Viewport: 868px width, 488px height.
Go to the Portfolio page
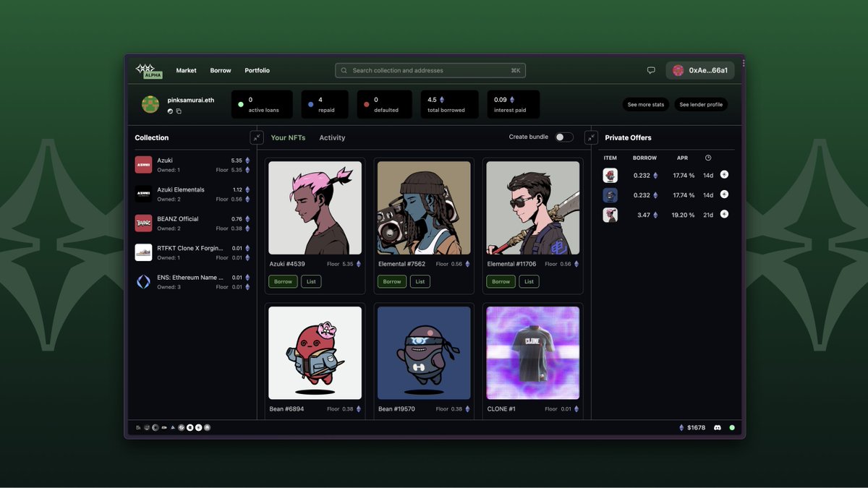click(x=257, y=70)
